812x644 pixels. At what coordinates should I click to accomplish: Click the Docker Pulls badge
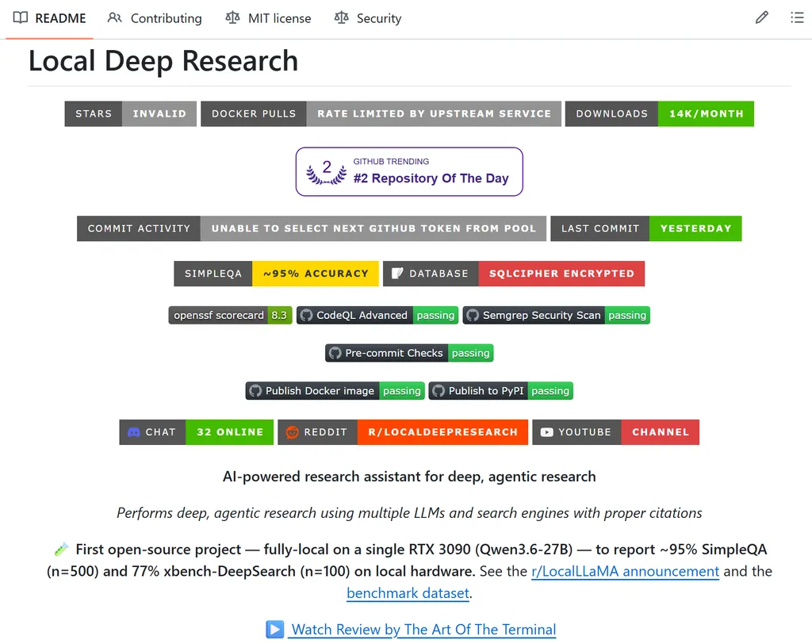pos(381,113)
